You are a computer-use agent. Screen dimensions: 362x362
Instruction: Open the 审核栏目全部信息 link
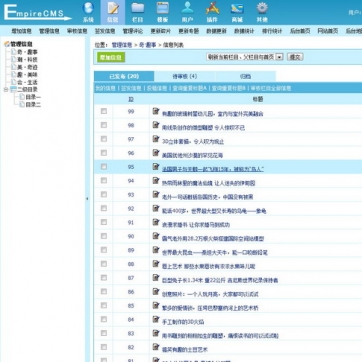(x=271, y=88)
